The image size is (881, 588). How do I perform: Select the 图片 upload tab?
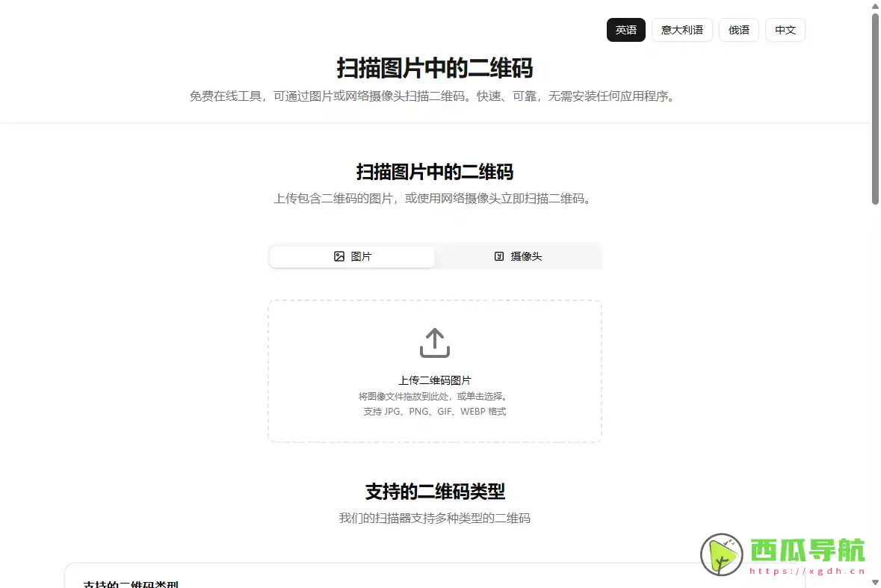pyautogui.click(x=351, y=256)
